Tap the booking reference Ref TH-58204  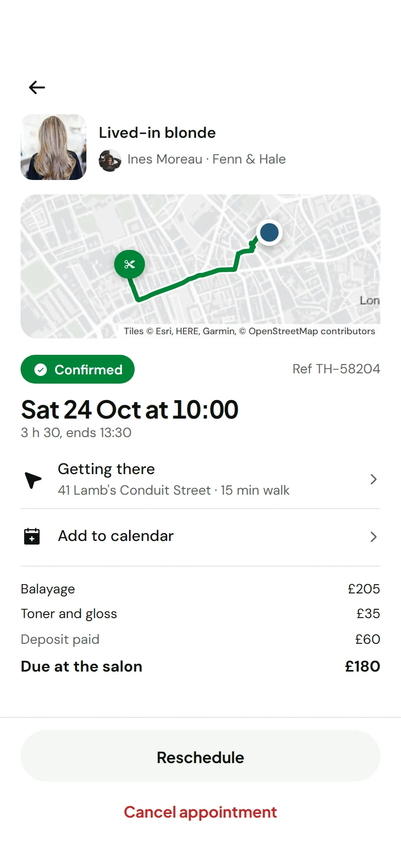click(336, 369)
